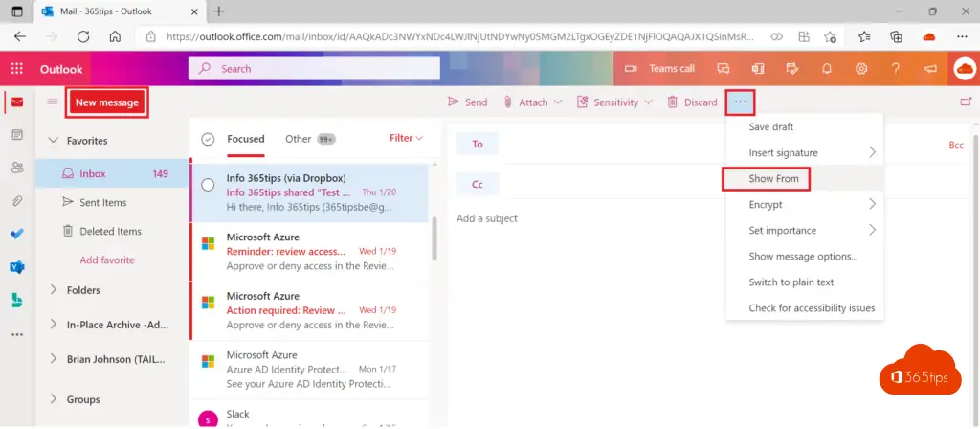Click the Add favorite link
The image size is (980, 429).
(x=106, y=260)
